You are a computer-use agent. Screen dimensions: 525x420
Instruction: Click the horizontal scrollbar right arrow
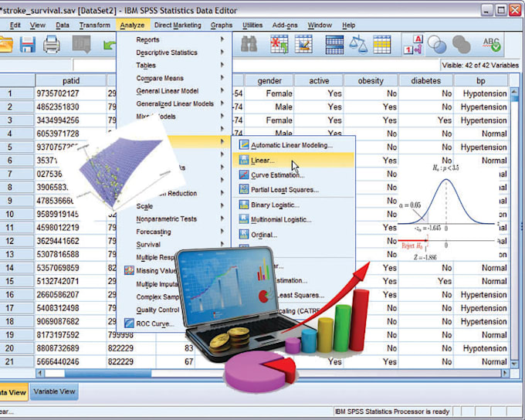[x=505, y=373]
